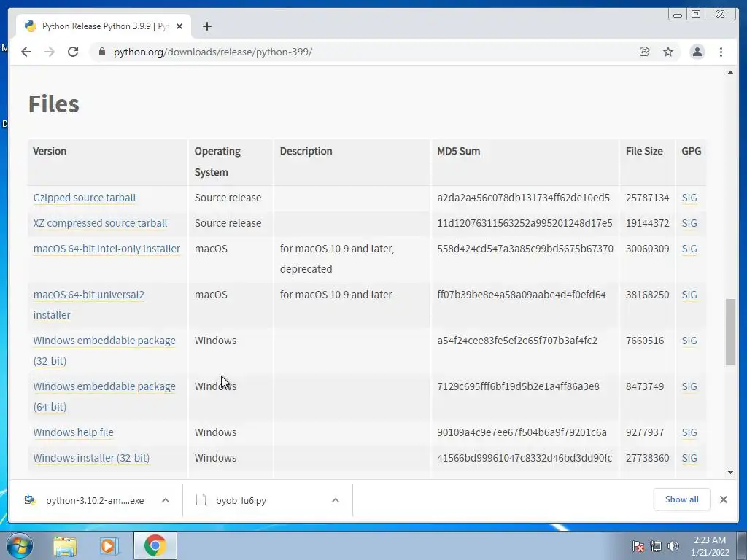Open SIG for macOS universal2 installer
The width and height of the screenshot is (747, 560).
pos(689,295)
